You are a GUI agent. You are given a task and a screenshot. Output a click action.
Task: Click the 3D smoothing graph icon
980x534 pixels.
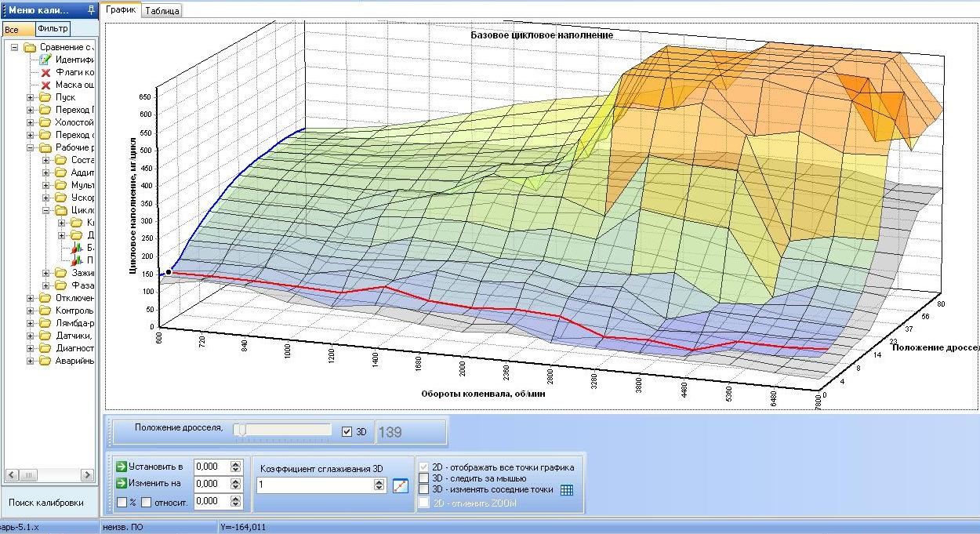(401, 485)
